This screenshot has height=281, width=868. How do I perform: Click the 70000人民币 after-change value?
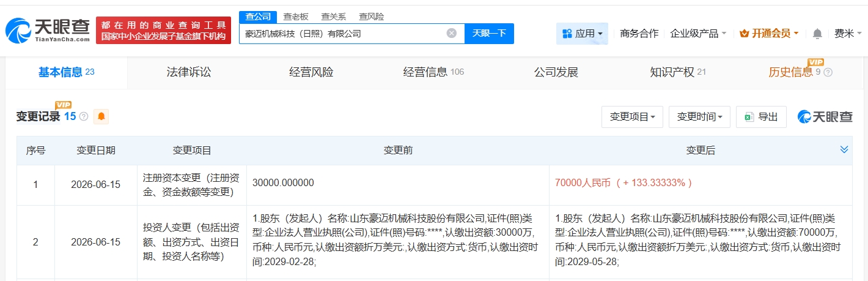pos(623,182)
